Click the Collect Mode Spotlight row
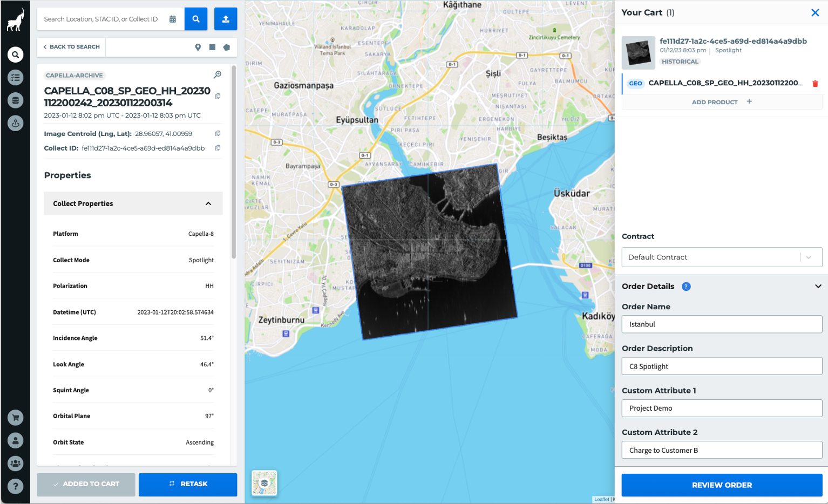The width and height of the screenshot is (828, 504). pos(133,260)
